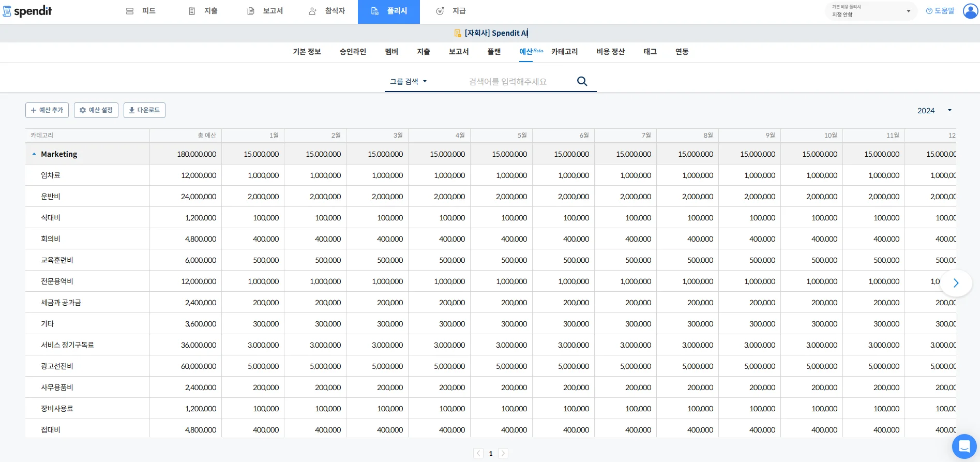
Task: Click the Spendit logo icon
Action: click(7, 11)
